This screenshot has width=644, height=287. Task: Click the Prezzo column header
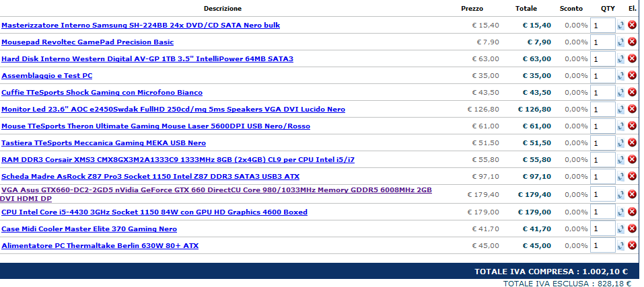pyautogui.click(x=472, y=9)
